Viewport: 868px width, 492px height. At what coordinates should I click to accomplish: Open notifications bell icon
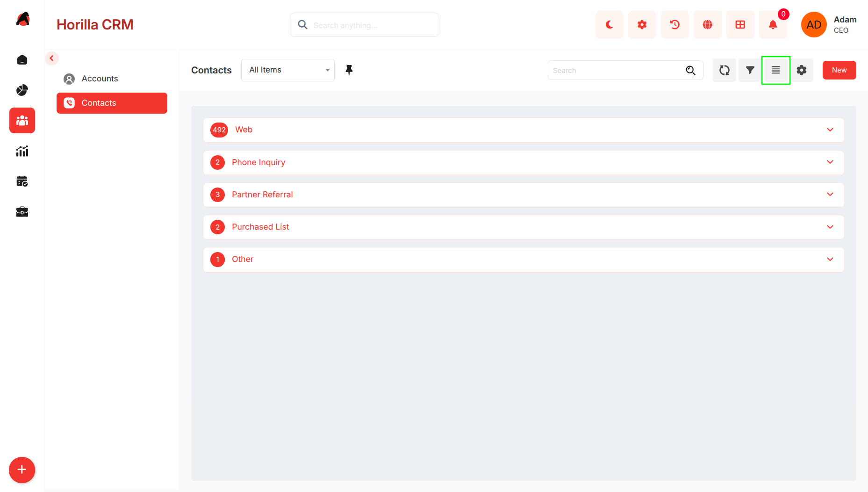tap(773, 25)
